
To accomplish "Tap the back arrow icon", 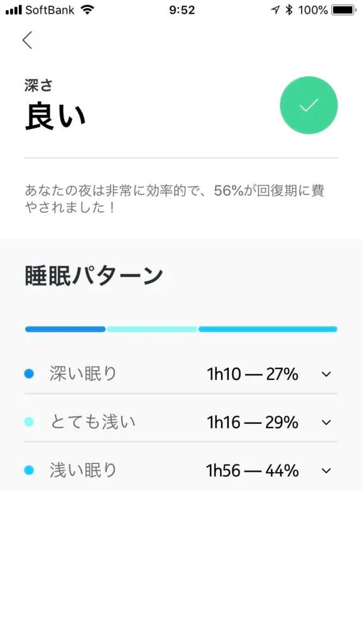I will click(x=28, y=40).
